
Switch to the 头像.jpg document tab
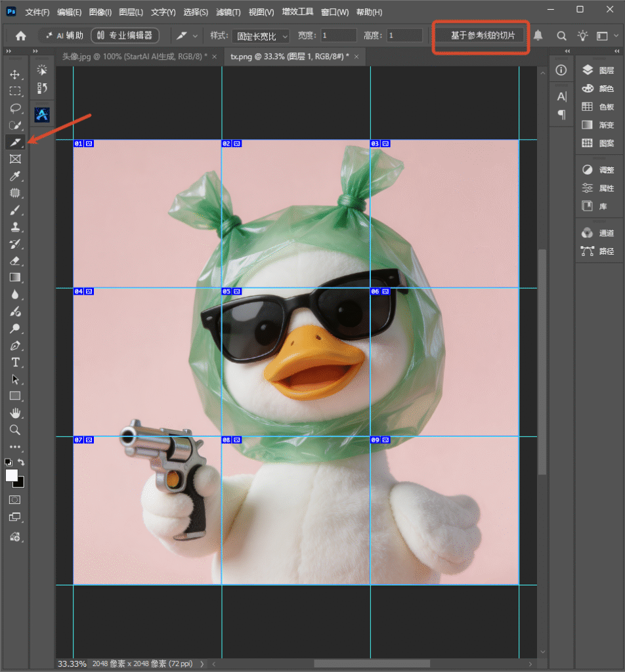click(135, 56)
